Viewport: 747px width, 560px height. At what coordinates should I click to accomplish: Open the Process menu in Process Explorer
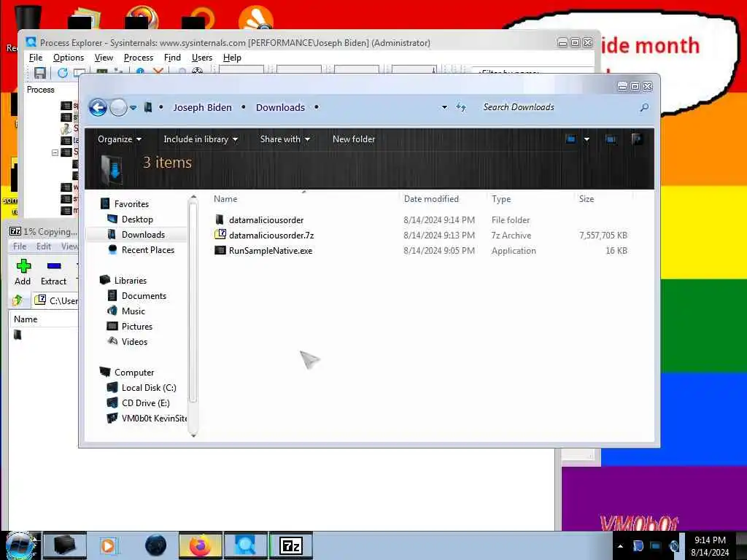tap(139, 58)
